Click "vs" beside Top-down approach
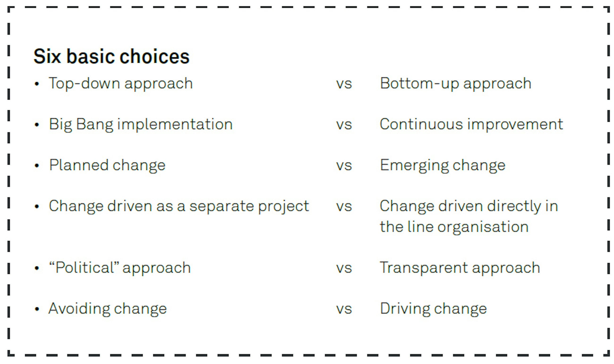 coord(344,84)
